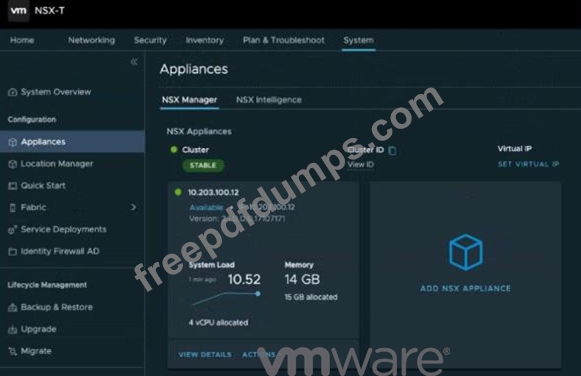Click the Migrate icon
This screenshot has height=376, width=581.
tap(13, 351)
